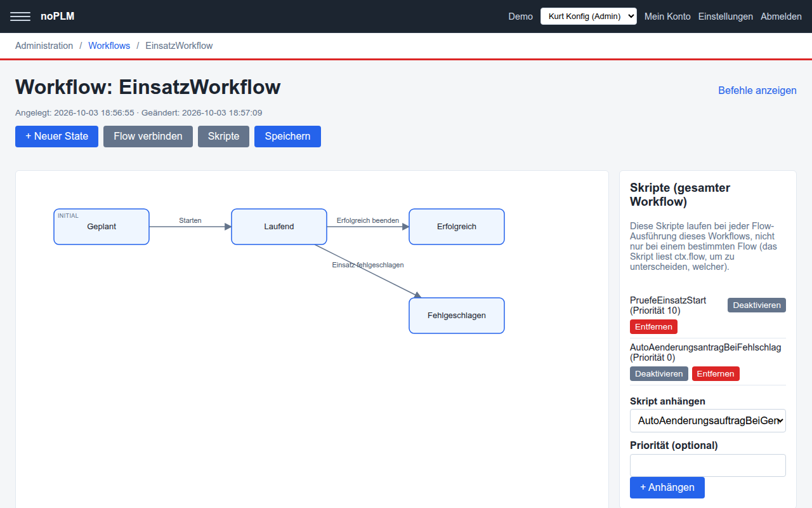Toggle the Skripte panel button
The image size is (812, 508).
(223, 137)
